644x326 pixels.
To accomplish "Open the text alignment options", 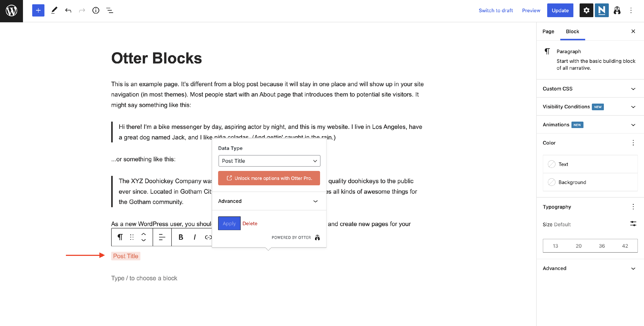I will 162,237.
